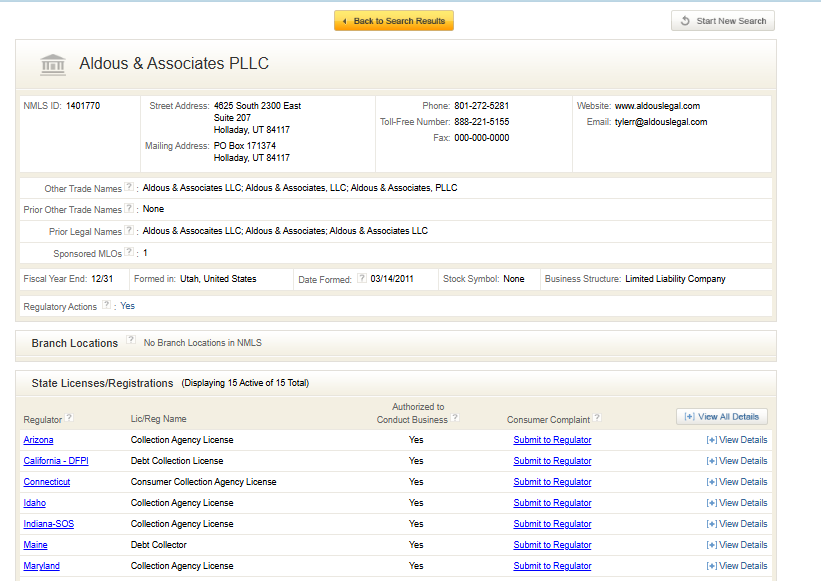The image size is (821, 581).
Task: Open help icon beside Sponsored MLOs
Action: tap(129, 252)
